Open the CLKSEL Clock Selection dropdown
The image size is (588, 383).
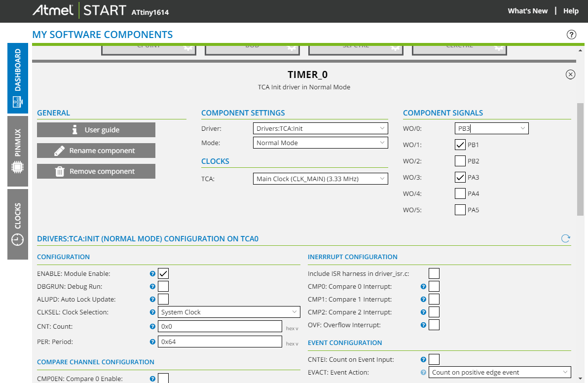point(229,312)
